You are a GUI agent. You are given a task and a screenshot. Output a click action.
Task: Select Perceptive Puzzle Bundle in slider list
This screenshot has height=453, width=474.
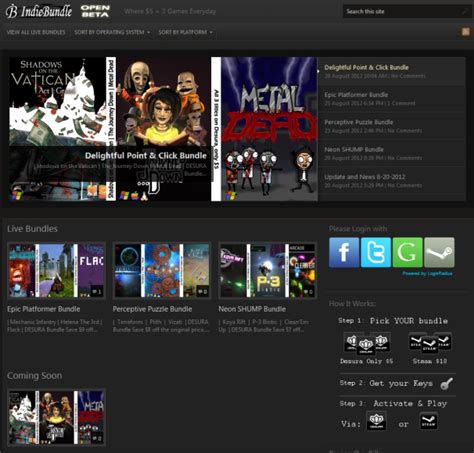point(359,122)
